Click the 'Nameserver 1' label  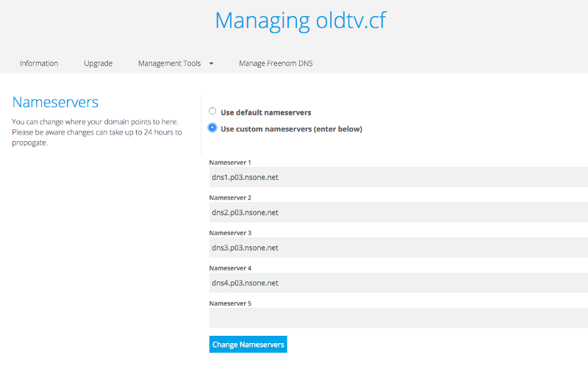pyautogui.click(x=230, y=162)
